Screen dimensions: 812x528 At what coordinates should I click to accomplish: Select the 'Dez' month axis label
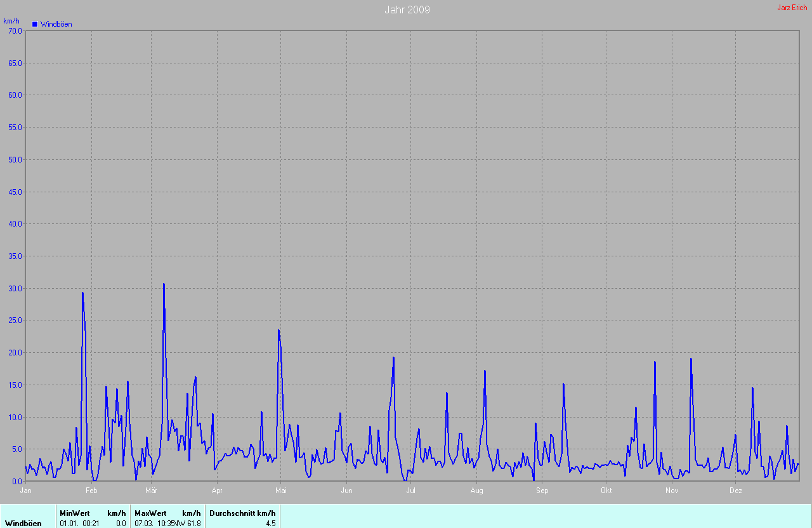[x=735, y=490]
